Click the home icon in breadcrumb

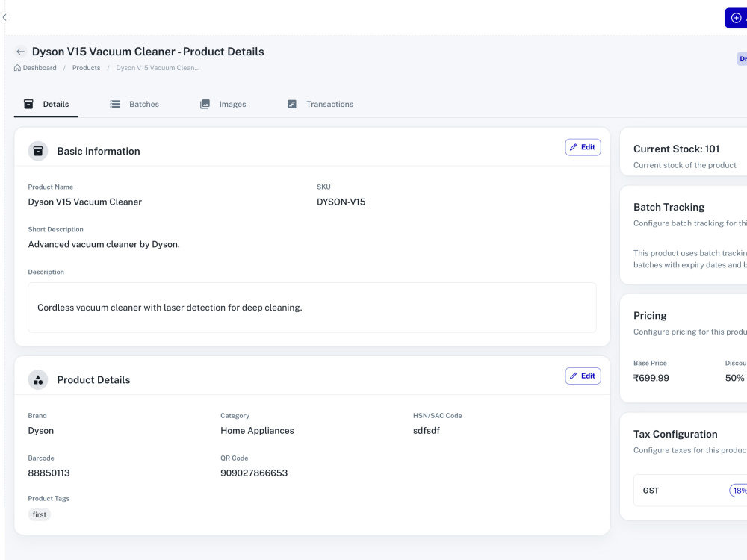pyautogui.click(x=17, y=68)
